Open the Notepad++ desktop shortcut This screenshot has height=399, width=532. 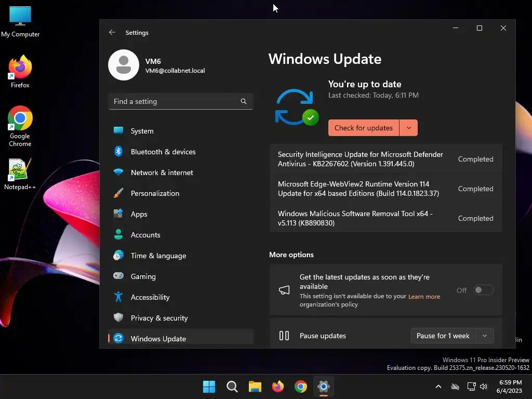pyautogui.click(x=20, y=174)
